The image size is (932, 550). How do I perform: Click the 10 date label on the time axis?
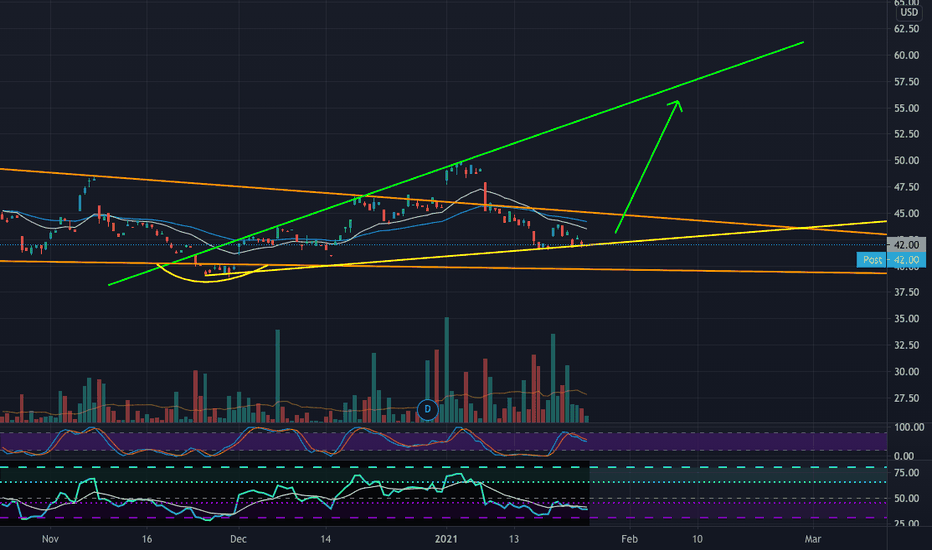697,539
